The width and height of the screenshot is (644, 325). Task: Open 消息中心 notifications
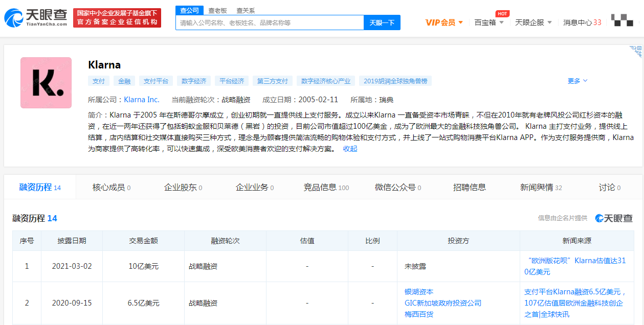[x=582, y=22]
